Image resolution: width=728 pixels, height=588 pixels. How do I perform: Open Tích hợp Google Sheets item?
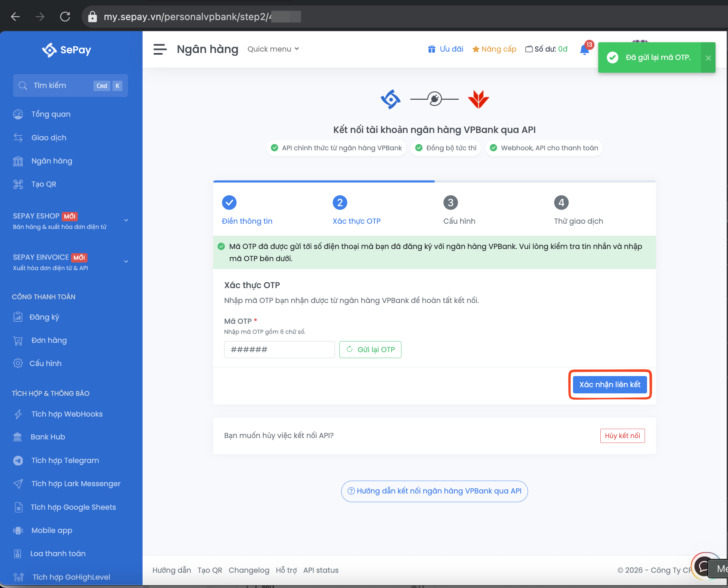click(73, 507)
